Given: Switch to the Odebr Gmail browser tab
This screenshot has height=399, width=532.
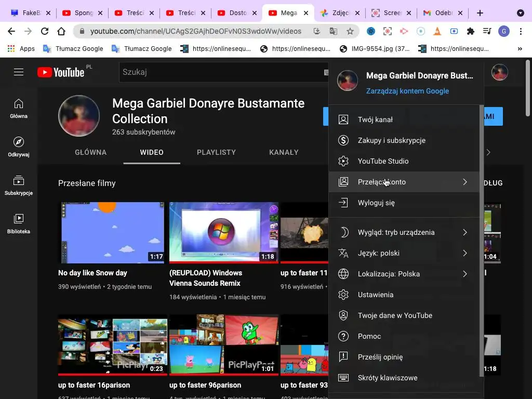Looking at the screenshot, I should coord(443,13).
